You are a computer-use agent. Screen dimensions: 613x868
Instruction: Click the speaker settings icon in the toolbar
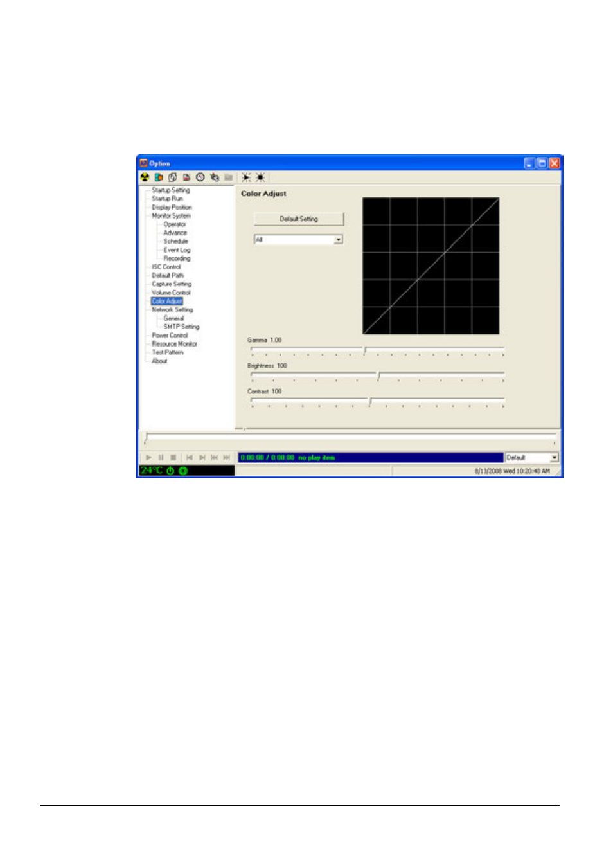click(x=214, y=177)
